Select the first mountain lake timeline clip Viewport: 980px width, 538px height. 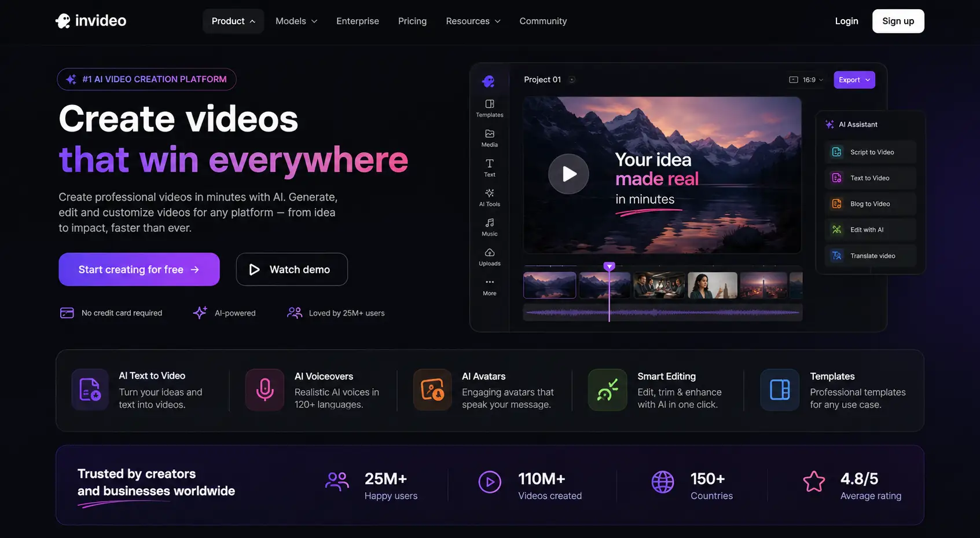[550, 285]
